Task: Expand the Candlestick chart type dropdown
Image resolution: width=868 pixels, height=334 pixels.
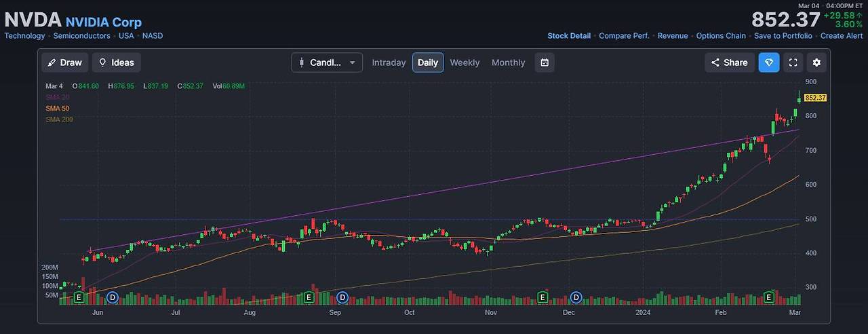Action: point(327,62)
